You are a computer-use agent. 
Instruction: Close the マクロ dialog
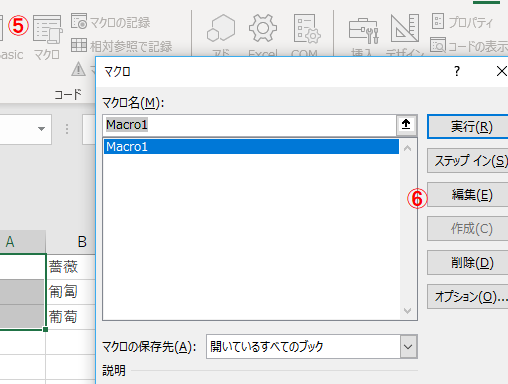pos(501,71)
